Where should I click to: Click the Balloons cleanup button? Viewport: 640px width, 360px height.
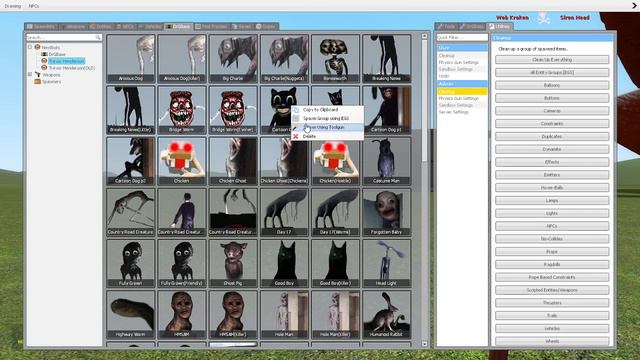[x=552, y=85]
